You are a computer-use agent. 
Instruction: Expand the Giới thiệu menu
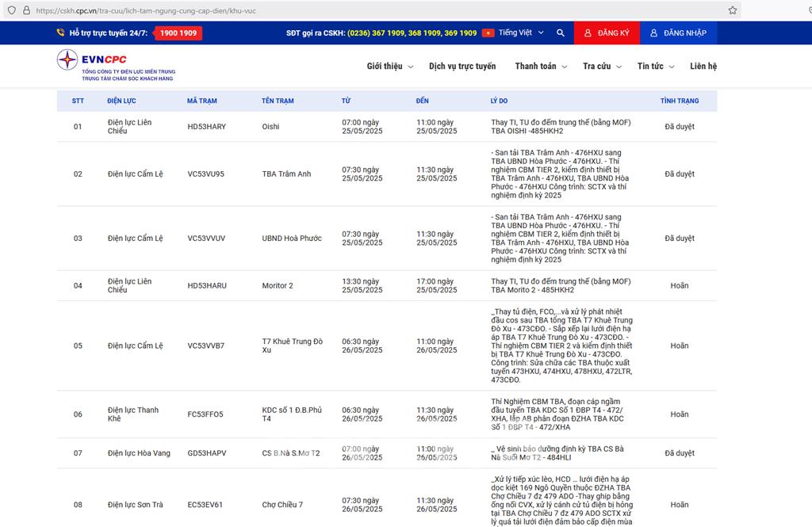click(389, 67)
